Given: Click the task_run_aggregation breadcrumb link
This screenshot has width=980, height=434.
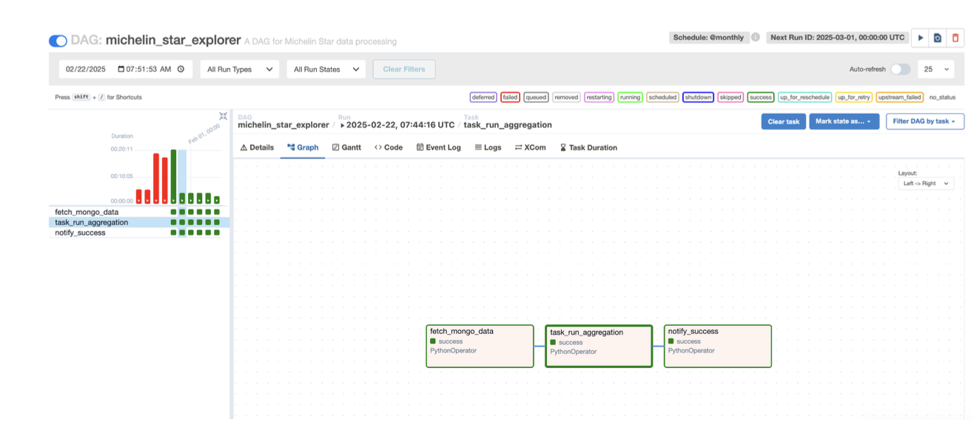Looking at the screenshot, I should coord(508,125).
